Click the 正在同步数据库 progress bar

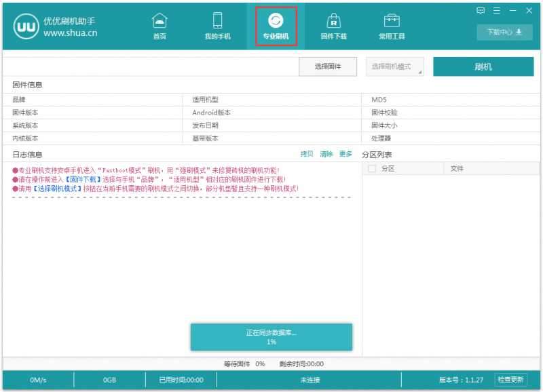pyautogui.click(x=271, y=337)
